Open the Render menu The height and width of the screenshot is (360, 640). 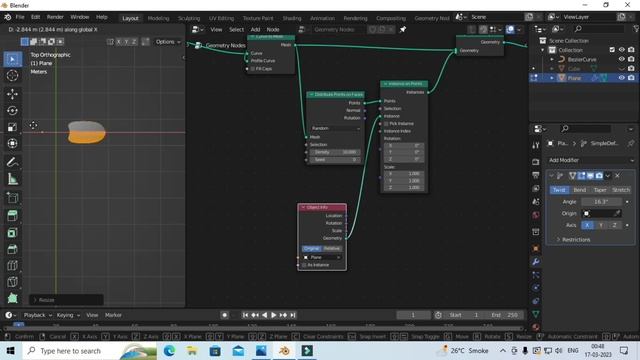[x=55, y=17]
